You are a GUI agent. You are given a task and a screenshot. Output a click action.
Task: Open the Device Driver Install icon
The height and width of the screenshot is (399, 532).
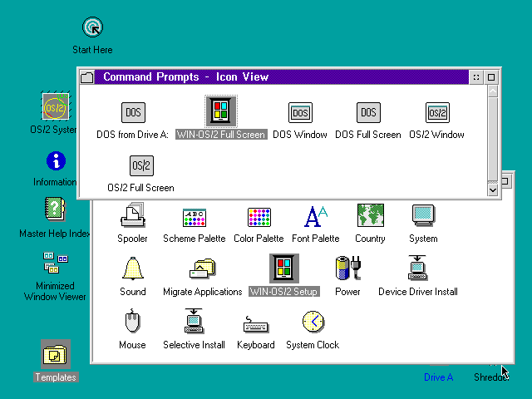417,268
